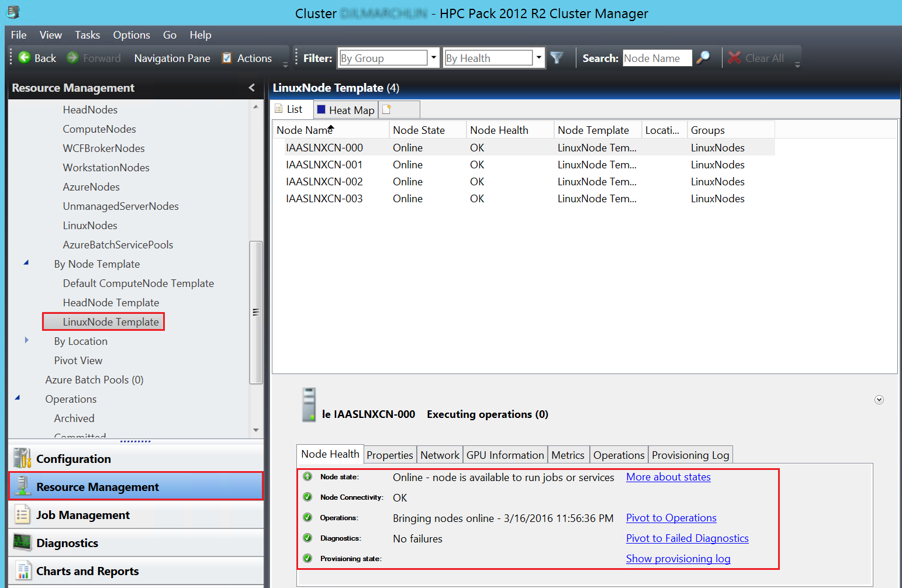Click the green Operations status icon

click(x=307, y=517)
